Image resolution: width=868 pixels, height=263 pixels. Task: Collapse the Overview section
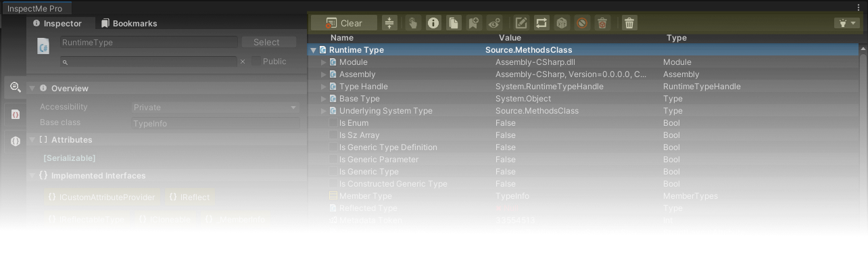coord(32,89)
